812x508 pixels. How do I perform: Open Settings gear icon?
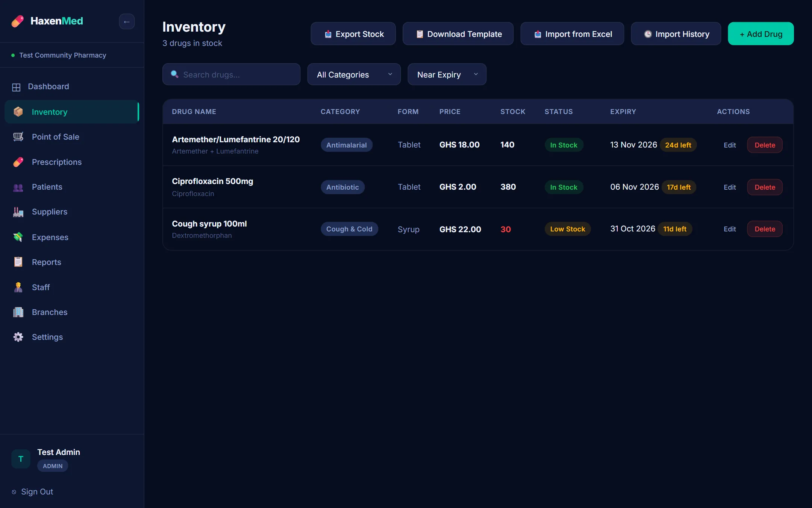pyautogui.click(x=18, y=337)
